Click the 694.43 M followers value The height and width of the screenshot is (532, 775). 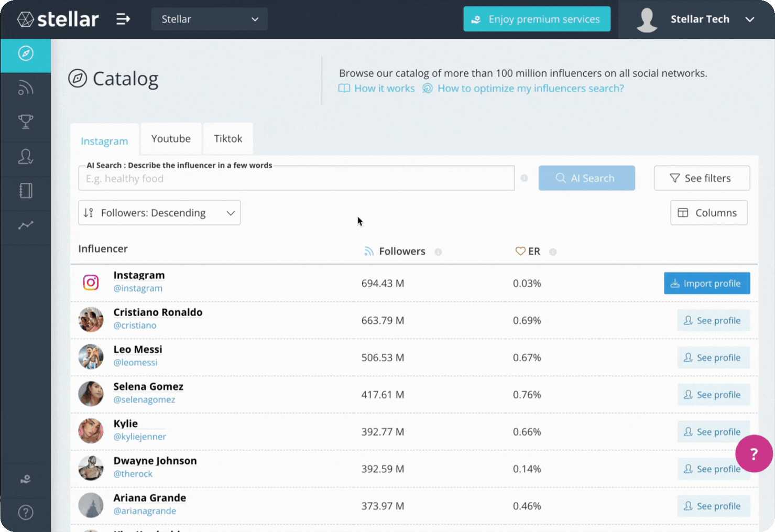tap(383, 284)
